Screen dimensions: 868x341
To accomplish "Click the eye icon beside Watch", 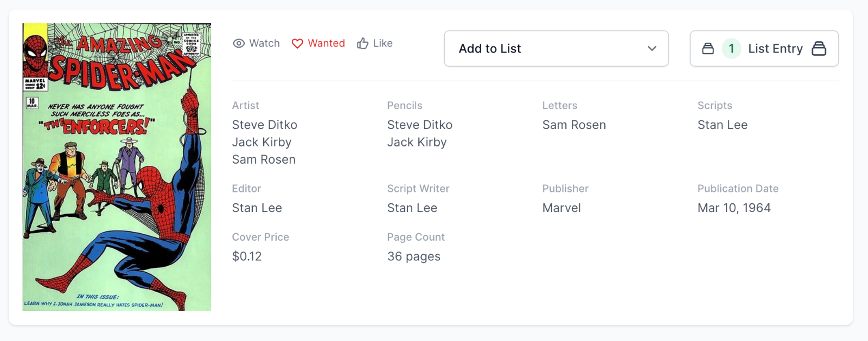I will pos(239,43).
